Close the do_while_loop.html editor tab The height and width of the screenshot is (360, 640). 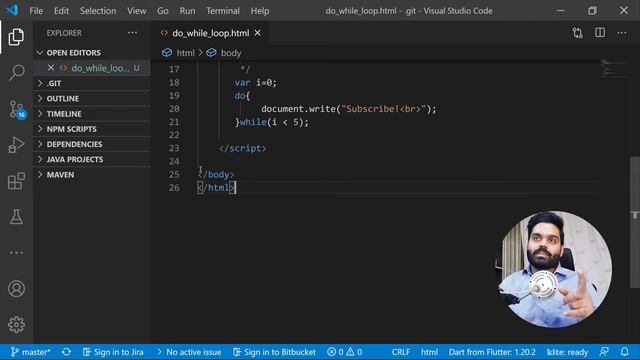(258, 33)
